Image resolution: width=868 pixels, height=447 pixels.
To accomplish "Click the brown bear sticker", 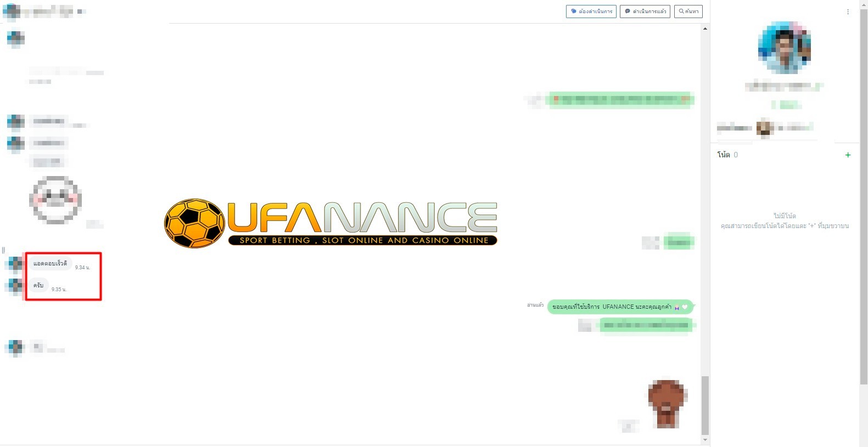I will click(667, 403).
